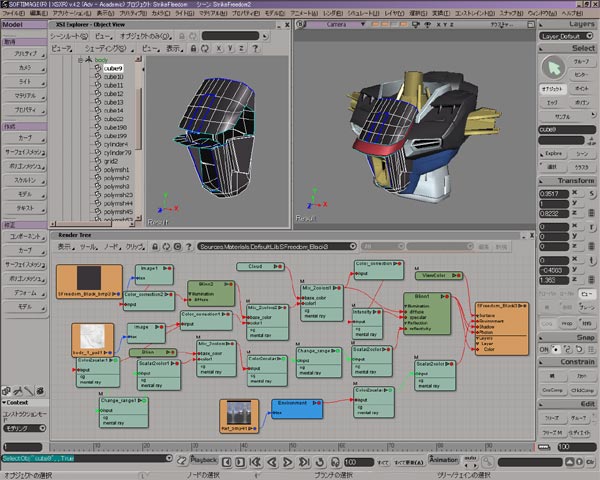Step to next frame button

(240, 462)
